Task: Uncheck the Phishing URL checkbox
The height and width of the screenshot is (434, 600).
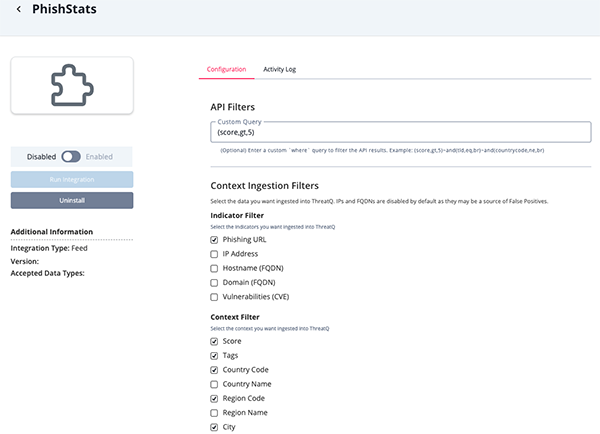Action: [214, 240]
